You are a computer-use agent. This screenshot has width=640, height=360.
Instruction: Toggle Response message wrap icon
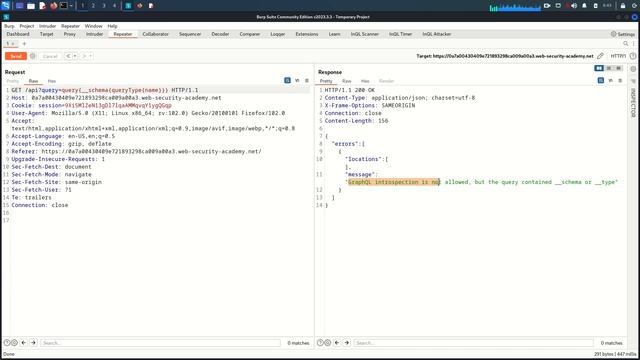pos(601,81)
